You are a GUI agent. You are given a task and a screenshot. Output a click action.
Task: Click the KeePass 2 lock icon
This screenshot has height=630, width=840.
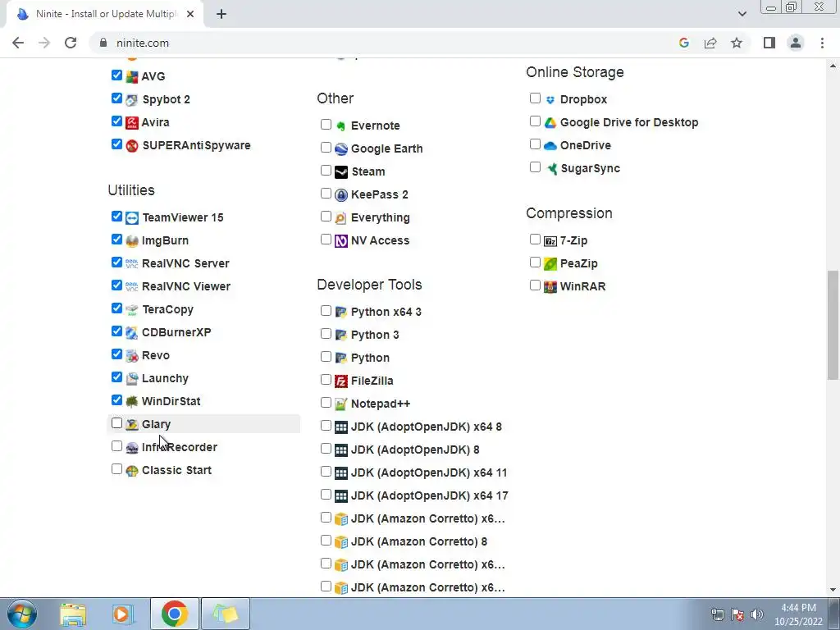coord(341,195)
